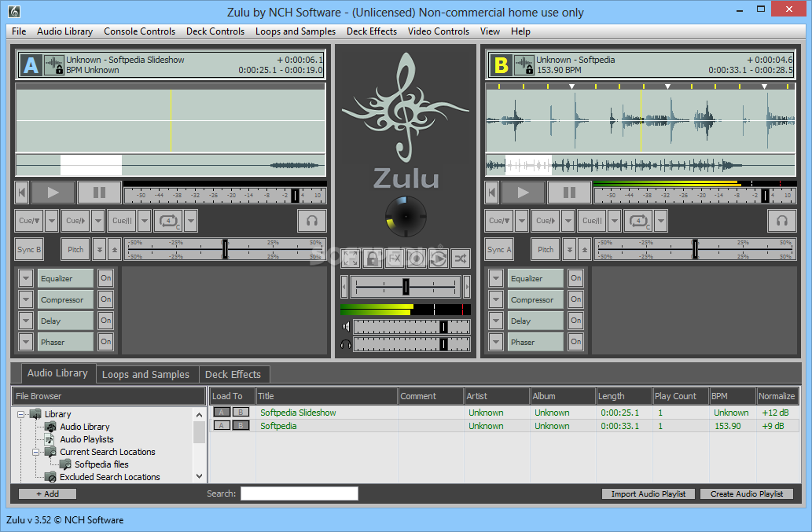Image resolution: width=812 pixels, height=532 pixels.
Task: Open Deck A Phaser effect dropdown arrow
Action: [26, 342]
